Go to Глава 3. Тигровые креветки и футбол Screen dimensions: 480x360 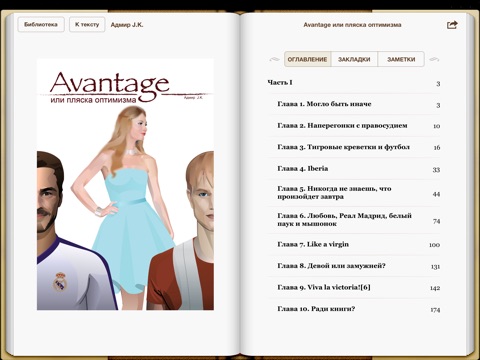(x=354, y=147)
